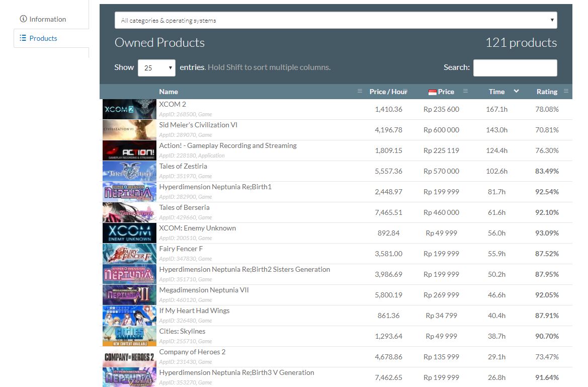Open the XCOM 2 product link
The image size is (588, 387).
point(173,104)
